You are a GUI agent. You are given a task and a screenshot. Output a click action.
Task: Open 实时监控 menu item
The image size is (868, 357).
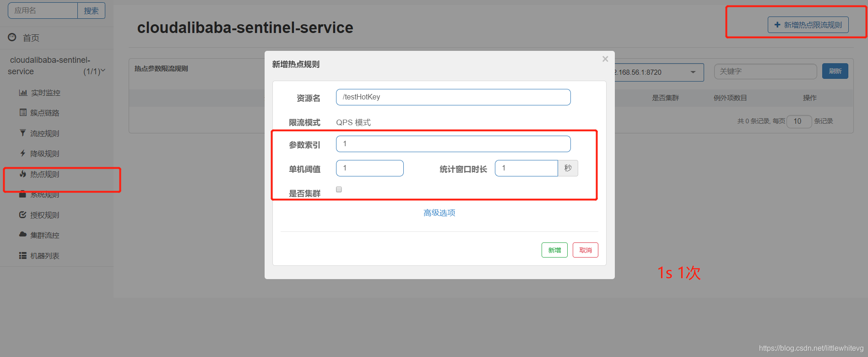click(x=46, y=93)
